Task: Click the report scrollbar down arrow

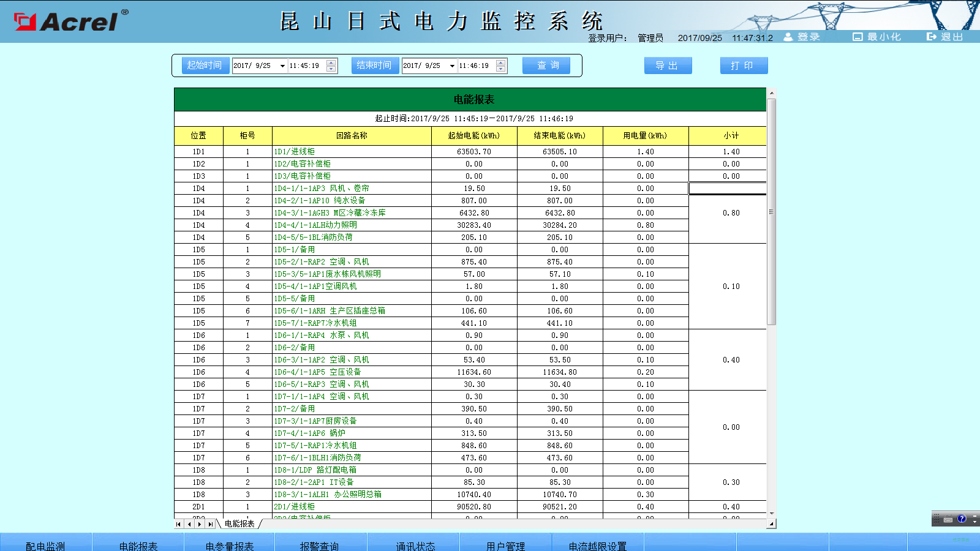Action: (x=772, y=514)
